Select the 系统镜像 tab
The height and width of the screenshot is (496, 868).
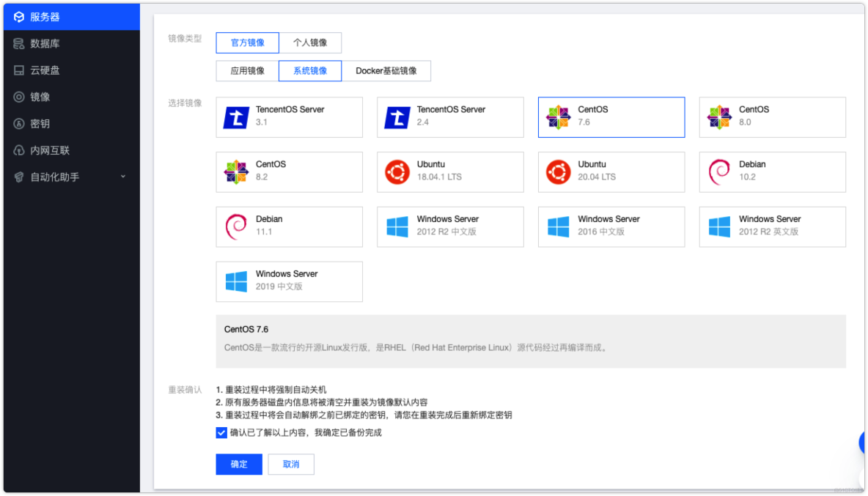[310, 71]
